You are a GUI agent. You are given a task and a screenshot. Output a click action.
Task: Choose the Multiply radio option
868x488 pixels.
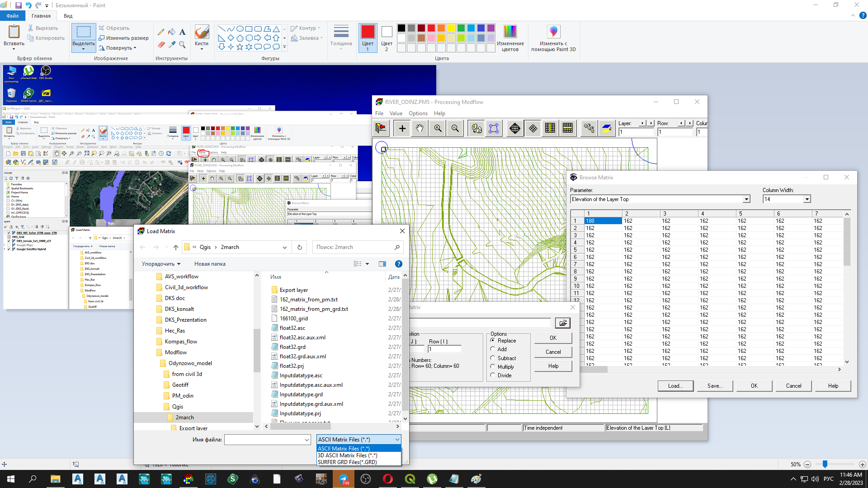[x=493, y=366]
